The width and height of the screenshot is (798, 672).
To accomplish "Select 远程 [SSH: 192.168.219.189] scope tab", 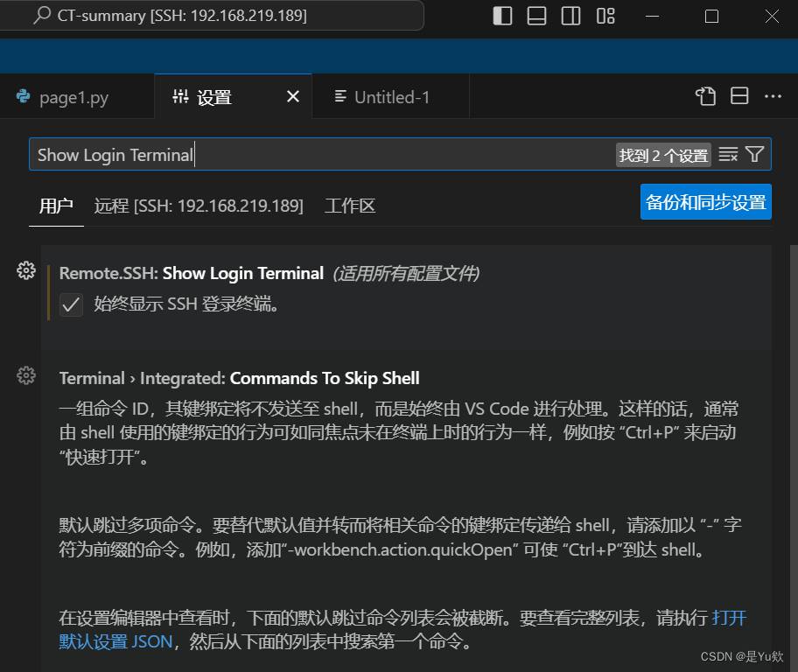I will coord(199,206).
